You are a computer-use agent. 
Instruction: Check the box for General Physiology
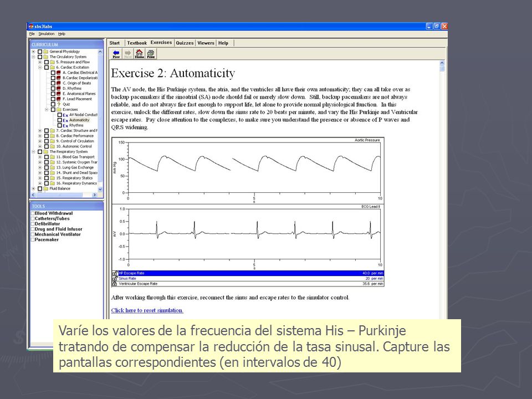[x=40, y=52]
